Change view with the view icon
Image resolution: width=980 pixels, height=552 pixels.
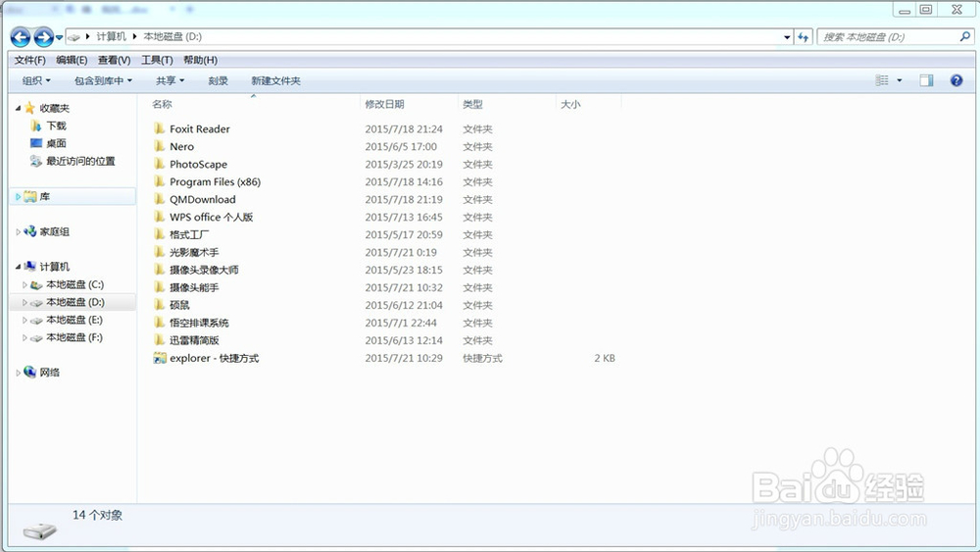click(882, 80)
